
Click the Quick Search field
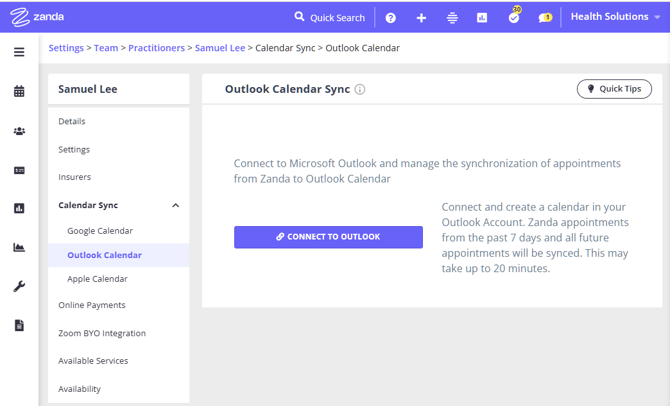point(329,18)
